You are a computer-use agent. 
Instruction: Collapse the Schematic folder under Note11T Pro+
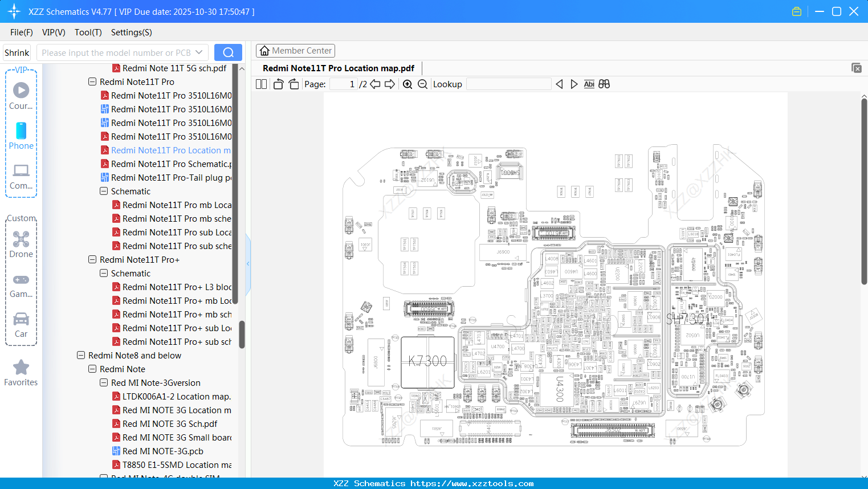coord(103,273)
